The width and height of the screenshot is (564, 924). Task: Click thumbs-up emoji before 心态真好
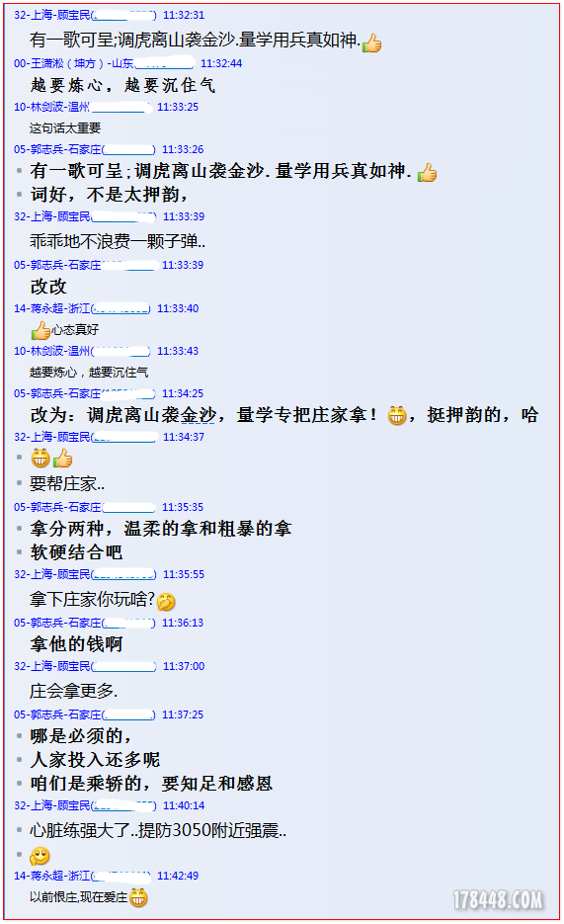tap(40, 331)
